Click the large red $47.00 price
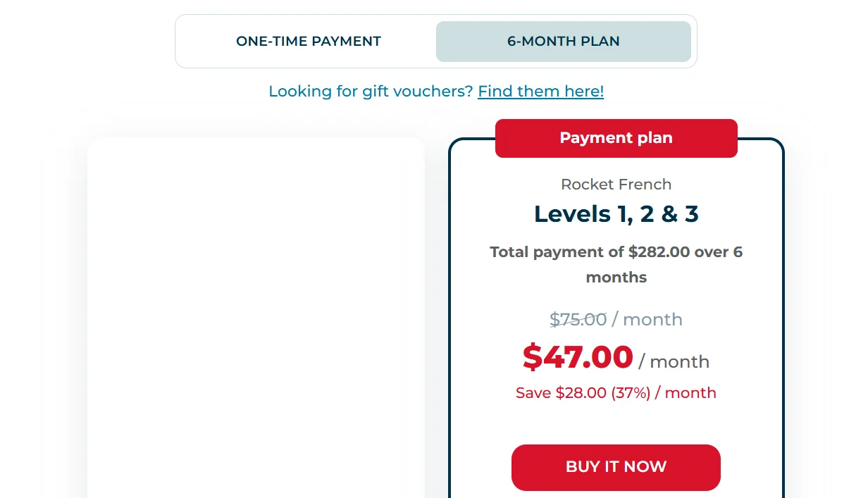This screenshot has height=498, width=868. pyautogui.click(x=578, y=358)
